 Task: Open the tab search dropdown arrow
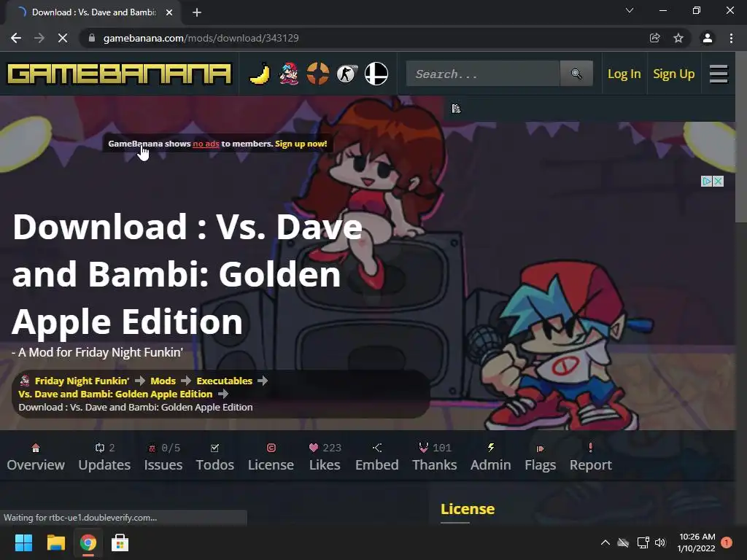(x=630, y=10)
